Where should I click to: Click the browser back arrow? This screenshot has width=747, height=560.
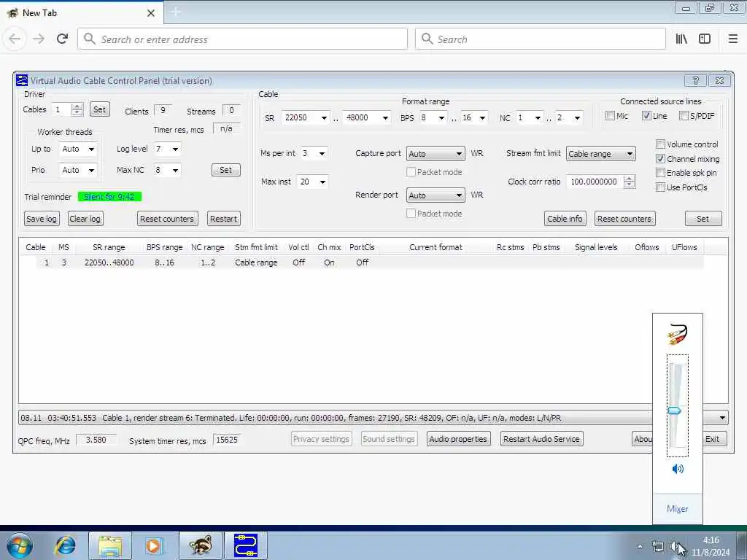[15, 39]
